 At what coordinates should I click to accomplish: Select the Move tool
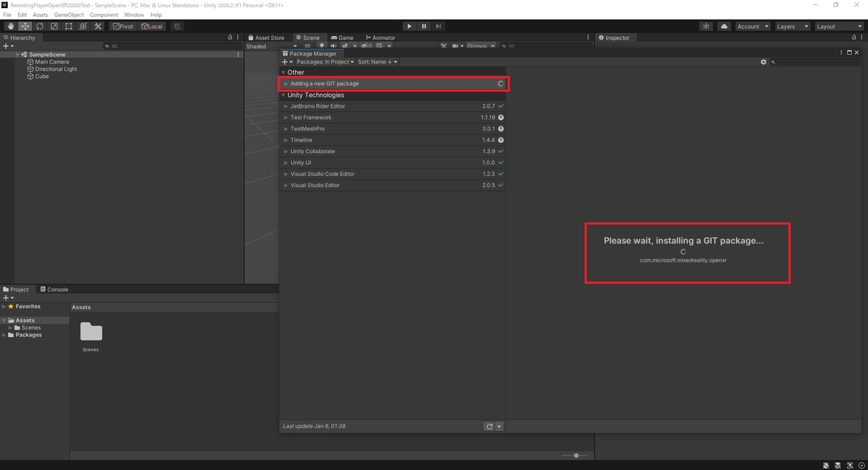coord(25,26)
